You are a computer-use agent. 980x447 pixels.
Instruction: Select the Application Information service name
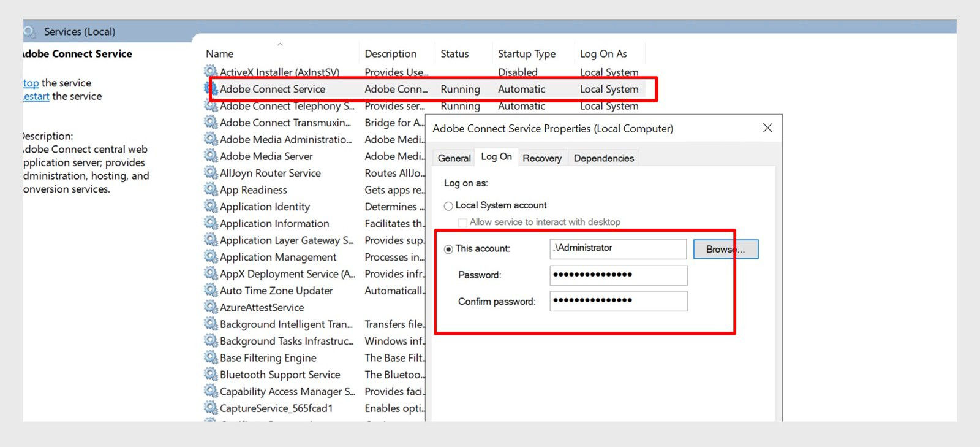(274, 223)
